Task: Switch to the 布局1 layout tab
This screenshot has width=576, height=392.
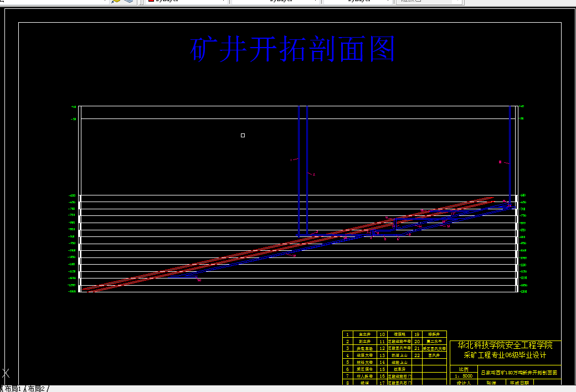Action: click(13, 388)
